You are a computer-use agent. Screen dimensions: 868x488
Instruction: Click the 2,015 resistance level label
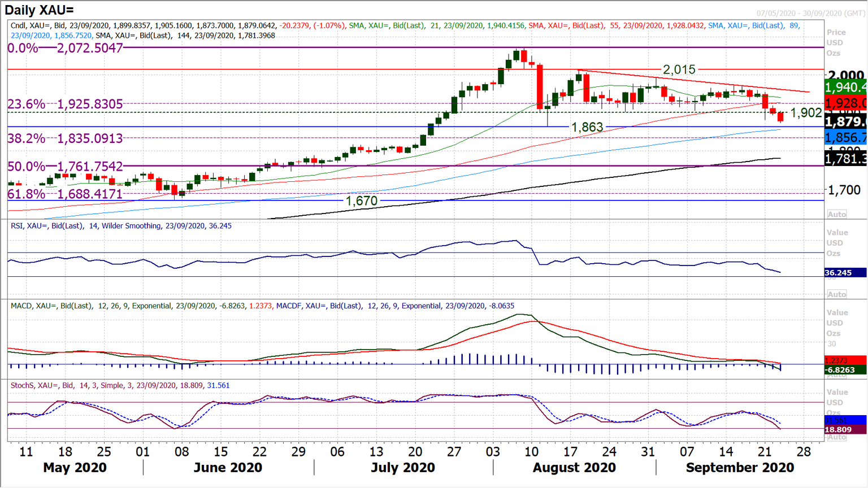point(679,69)
